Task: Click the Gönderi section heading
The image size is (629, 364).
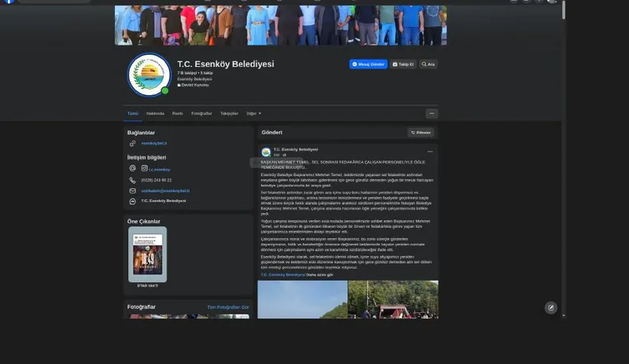Action: 272,132
